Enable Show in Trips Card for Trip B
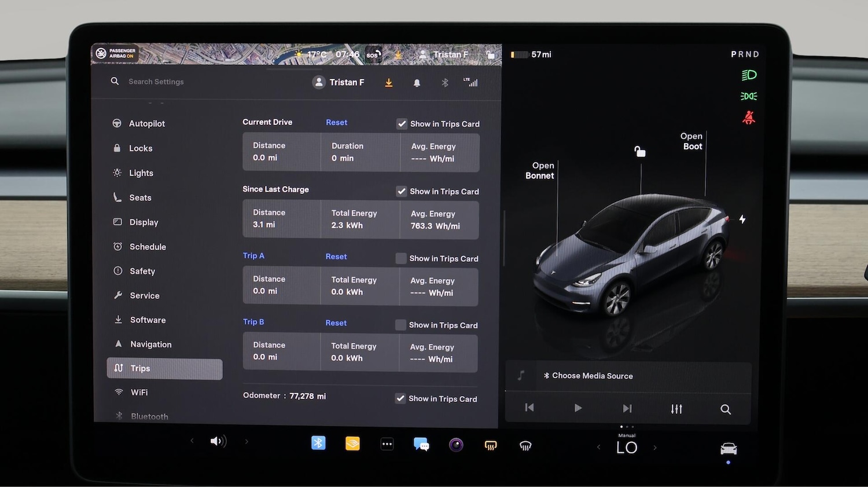The width and height of the screenshot is (868, 487). coord(400,325)
